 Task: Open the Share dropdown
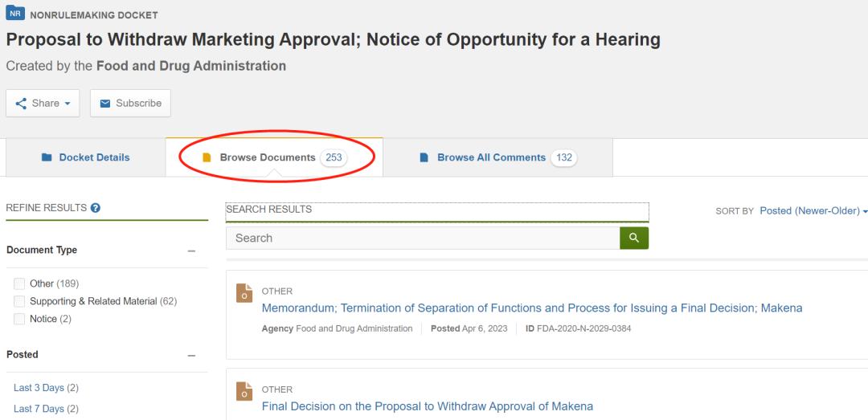pyautogui.click(x=43, y=103)
